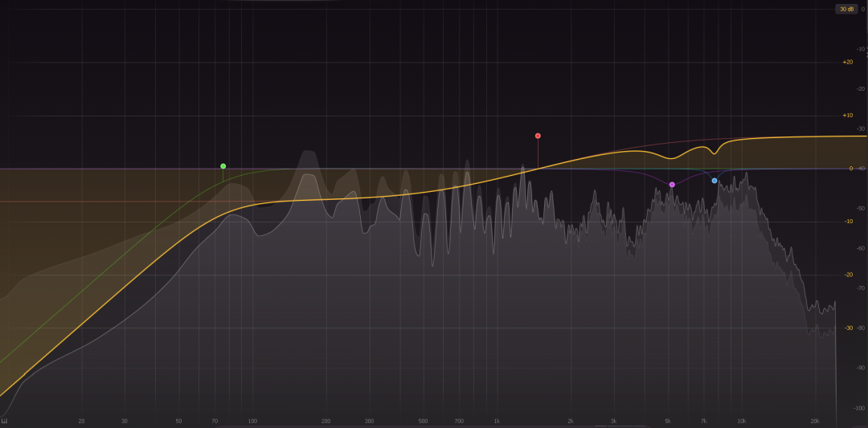The height and width of the screenshot is (428, 868).
Task: Click the grey -90 analyzer scale label
Action: [x=861, y=368]
